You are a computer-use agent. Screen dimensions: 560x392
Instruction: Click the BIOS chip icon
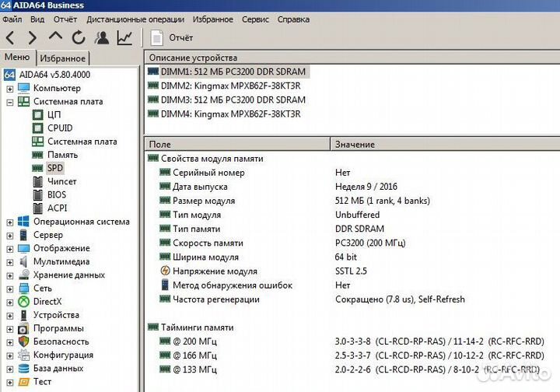pyautogui.click(x=37, y=194)
